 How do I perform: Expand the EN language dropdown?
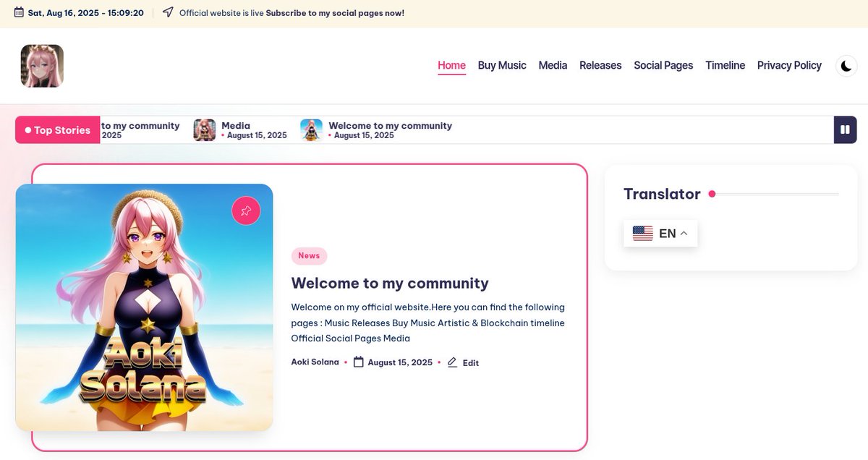click(660, 234)
